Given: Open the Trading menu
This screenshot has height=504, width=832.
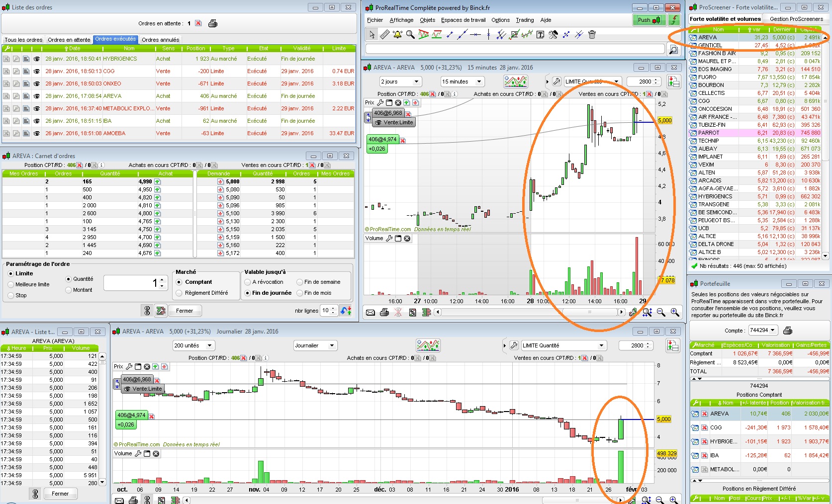Looking at the screenshot, I should click(x=525, y=20).
